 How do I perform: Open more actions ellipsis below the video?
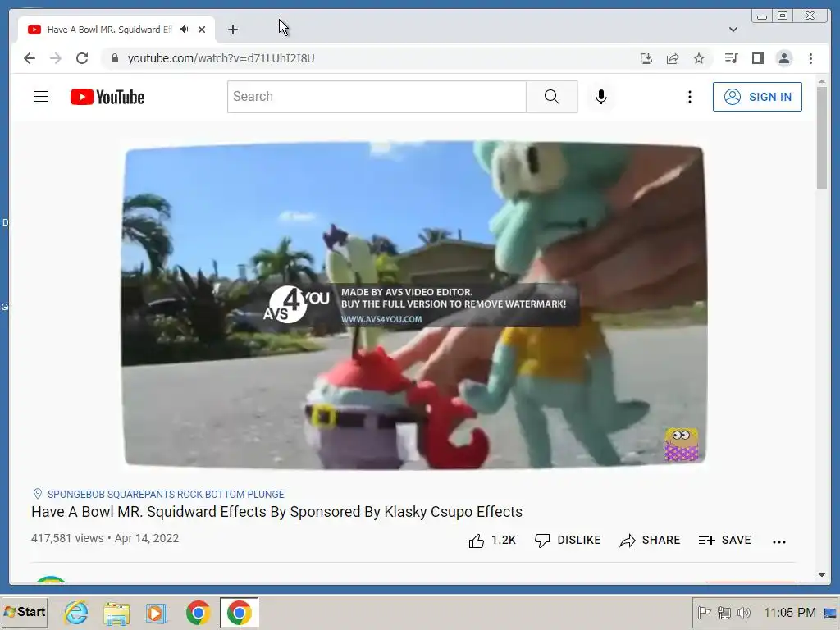[779, 541]
